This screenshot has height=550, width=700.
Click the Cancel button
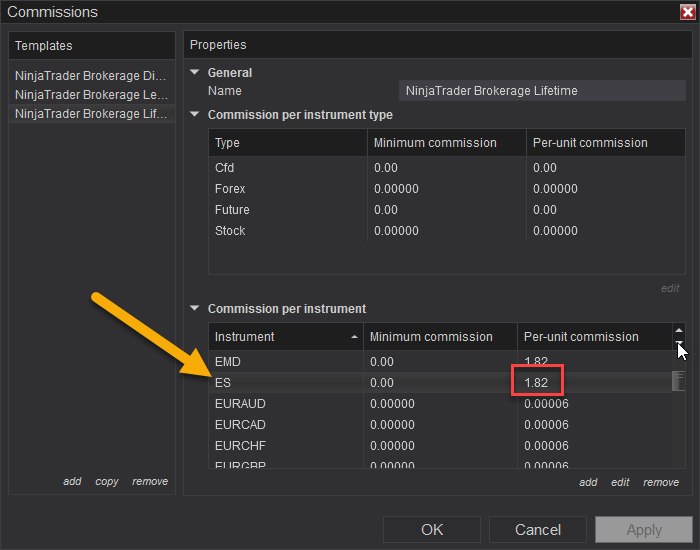click(x=538, y=529)
